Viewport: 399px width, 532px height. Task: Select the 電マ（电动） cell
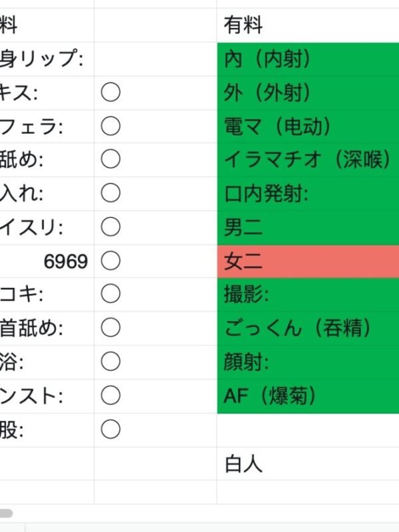[x=307, y=126]
